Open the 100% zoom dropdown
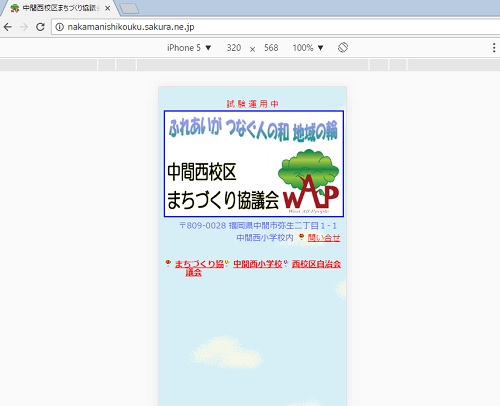The height and width of the screenshot is (406, 500). (x=308, y=48)
